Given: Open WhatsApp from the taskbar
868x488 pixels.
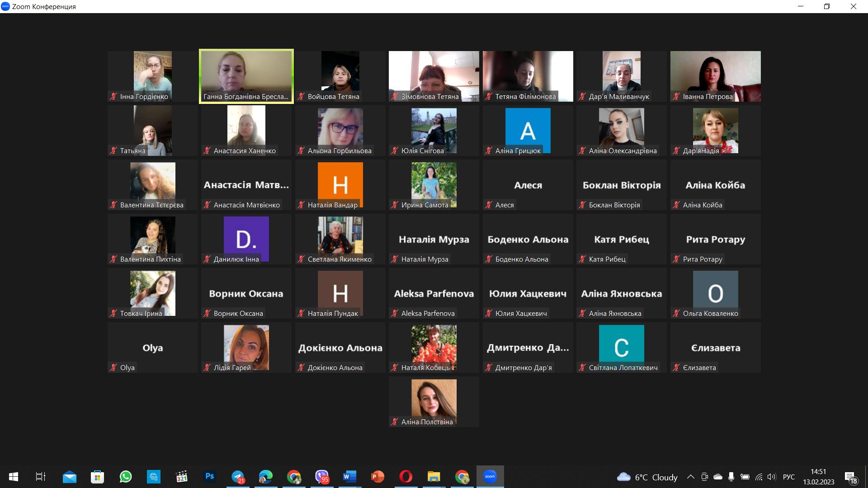Looking at the screenshot, I should (x=126, y=477).
